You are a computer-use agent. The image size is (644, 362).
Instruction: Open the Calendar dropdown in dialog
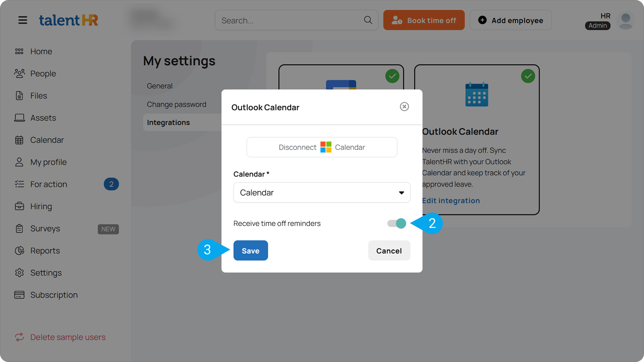click(322, 192)
